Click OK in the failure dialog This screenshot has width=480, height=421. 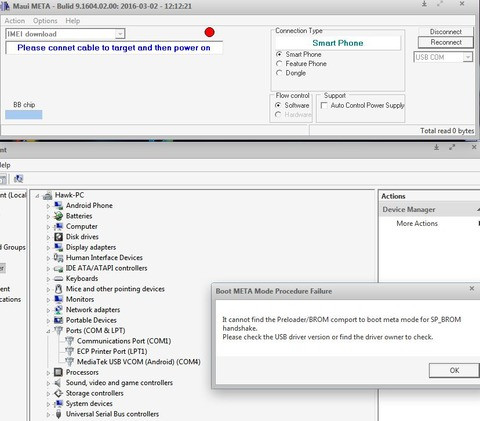coord(454,370)
